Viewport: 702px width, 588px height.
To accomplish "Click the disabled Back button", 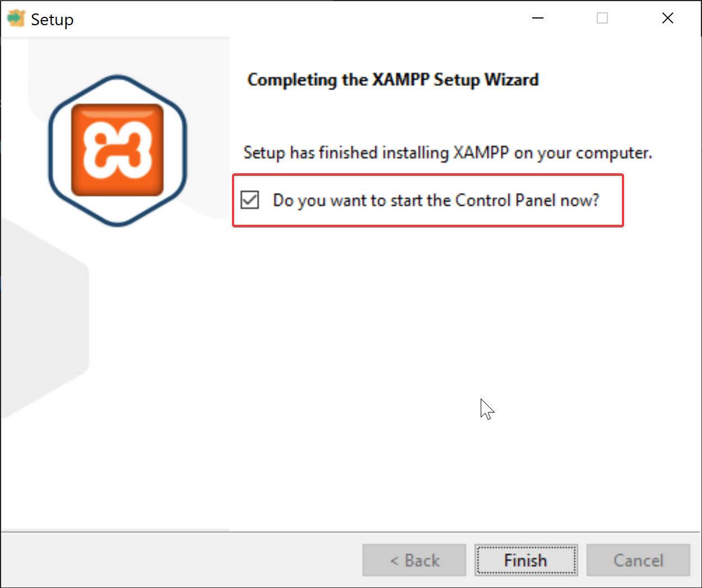I will click(x=414, y=560).
